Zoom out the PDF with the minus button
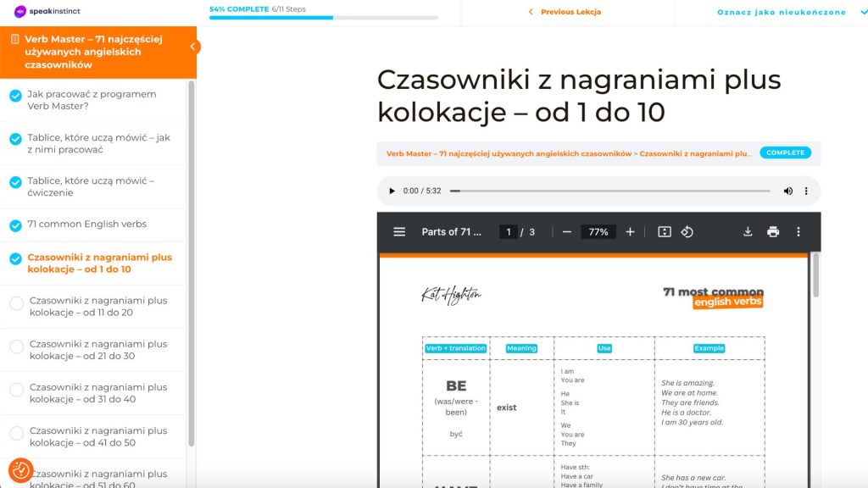 click(x=566, y=232)
